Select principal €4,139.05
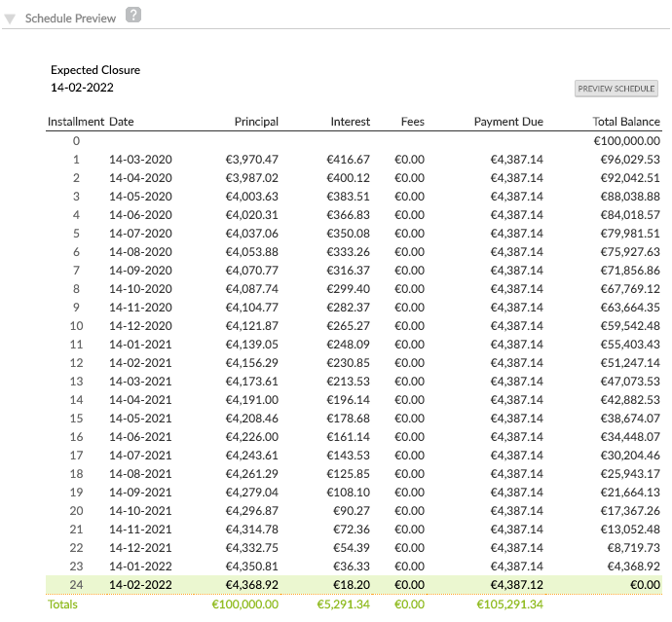672x622 pixels. [x=252, y=345]
